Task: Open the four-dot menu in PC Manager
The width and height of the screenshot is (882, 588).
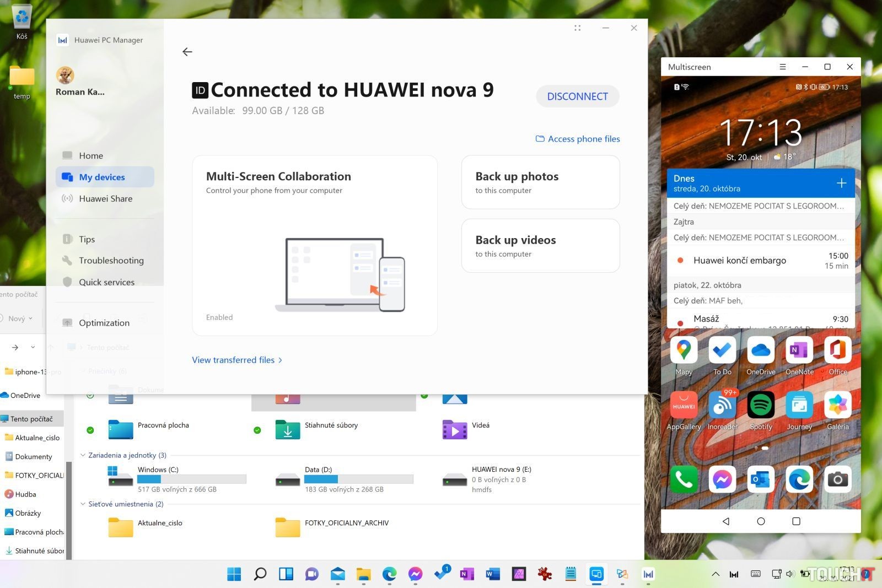Action: pyautogui.click(x=577, y=28)
